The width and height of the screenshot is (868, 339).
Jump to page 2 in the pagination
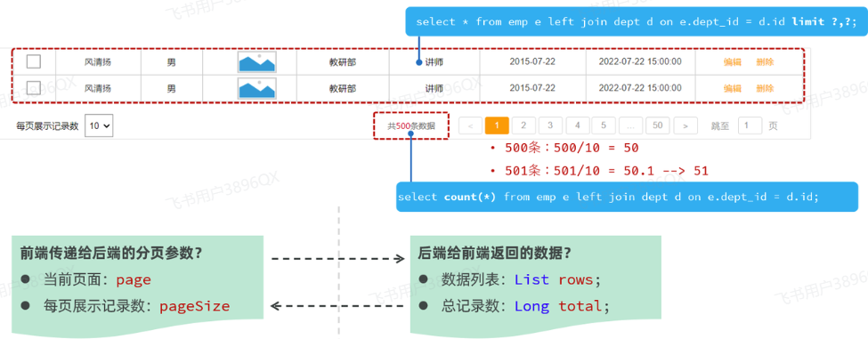pyautogui.click(x=523, y=125)
